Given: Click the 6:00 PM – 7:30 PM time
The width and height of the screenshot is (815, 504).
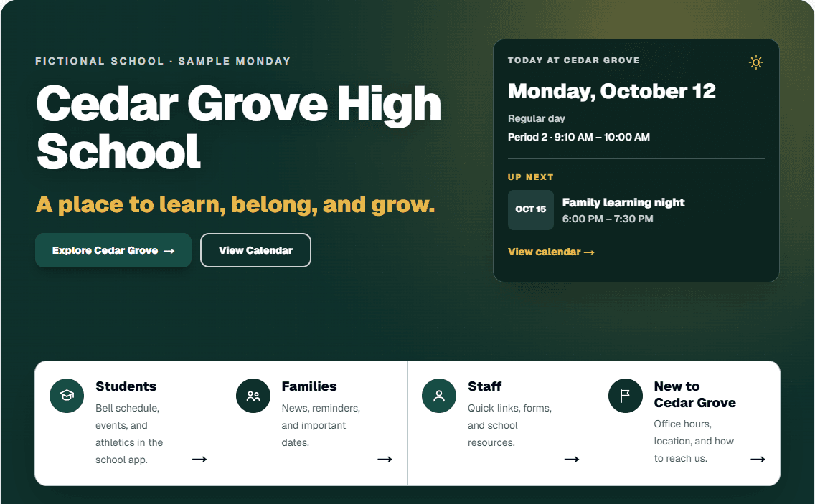Looking at the screenshot, I should point(608,219).
